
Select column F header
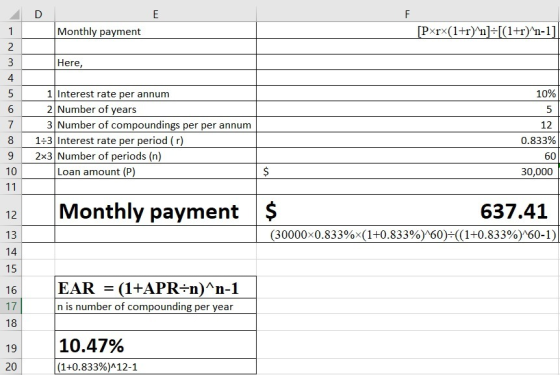click(408, 14)
